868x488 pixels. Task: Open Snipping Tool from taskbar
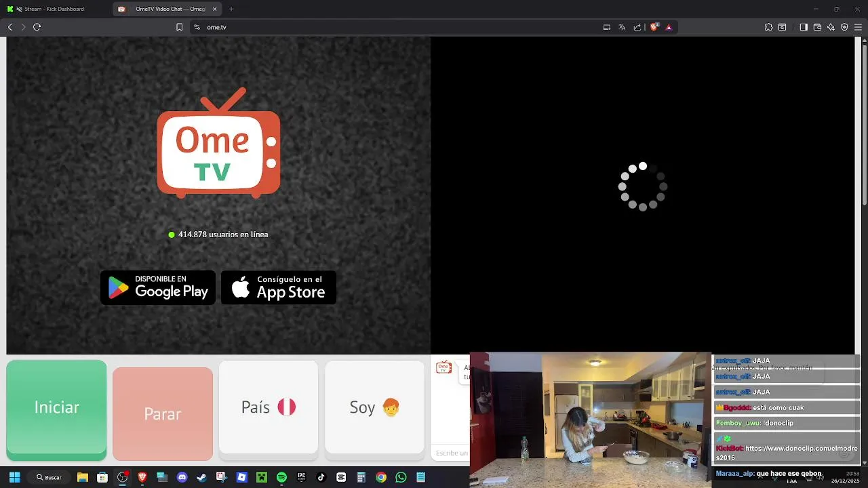pos(222,477)
